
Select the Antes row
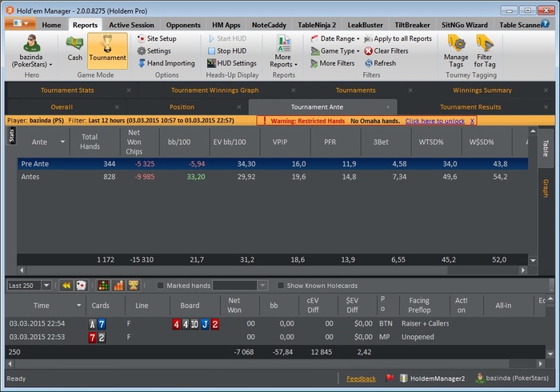coord(273,177)
